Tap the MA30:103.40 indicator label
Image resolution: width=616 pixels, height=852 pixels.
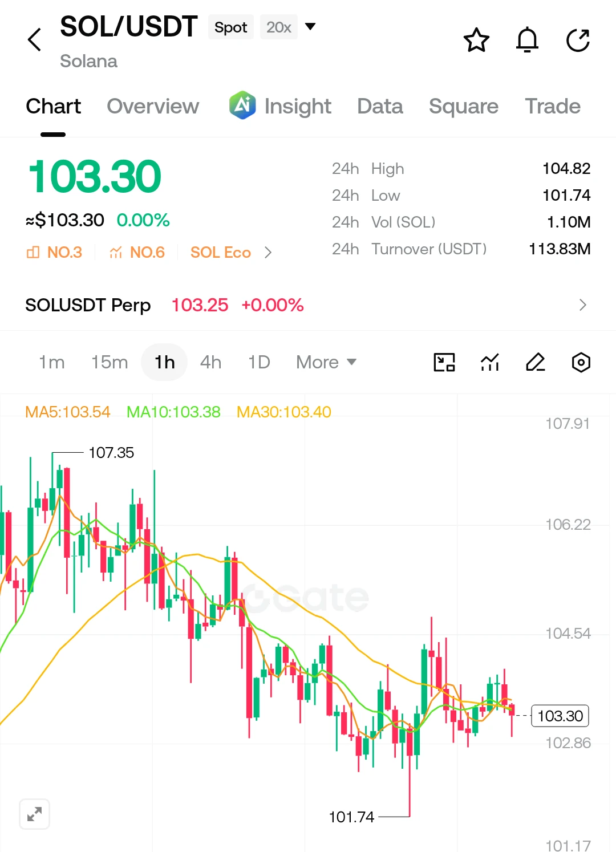284,412
